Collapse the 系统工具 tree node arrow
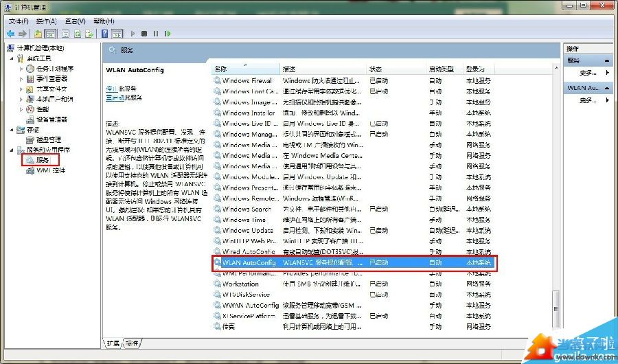The height and width of the screenshot is (364, 618). 12,58
